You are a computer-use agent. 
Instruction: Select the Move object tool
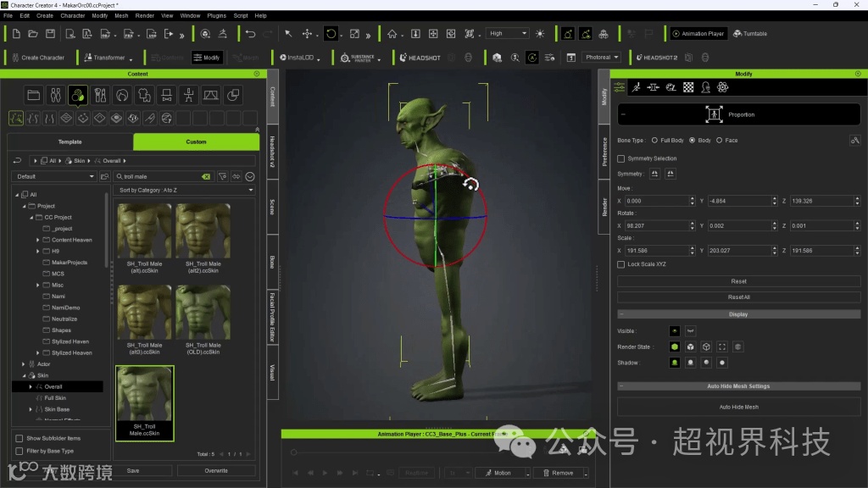pos(307,34)
